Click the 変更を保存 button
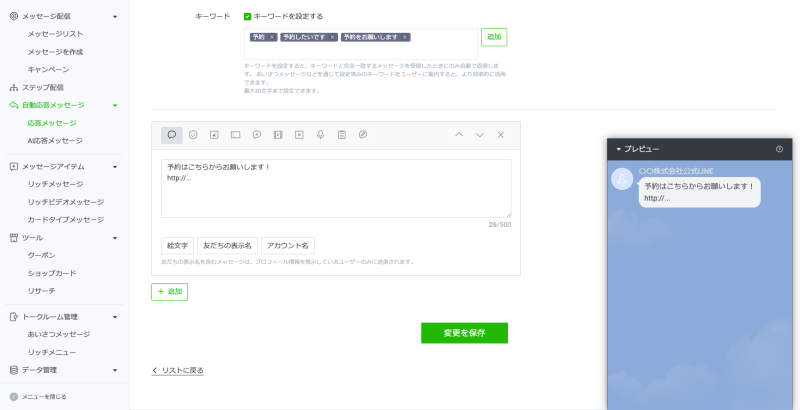The image size is (800, 410). 464,333
